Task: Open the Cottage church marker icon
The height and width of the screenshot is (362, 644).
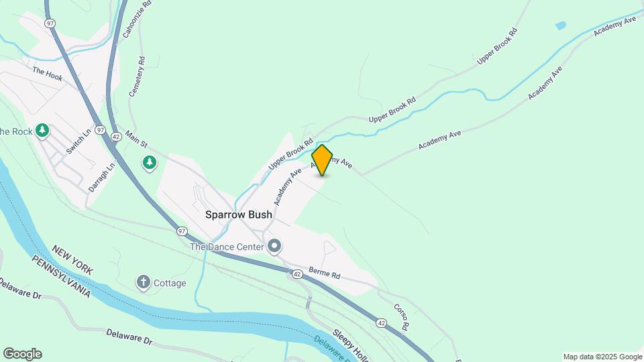Action: pyautogui.click(x=144, y=283)
